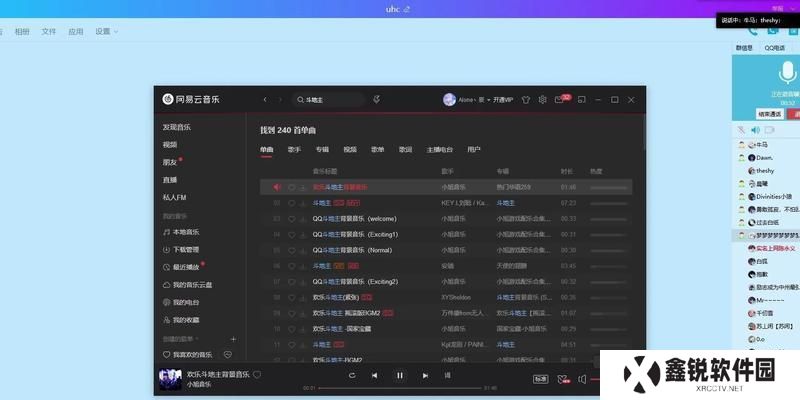Open the skin theme shirt icon
The width and height of the screenshot is (800, 400).
click(x=526, y=100)
